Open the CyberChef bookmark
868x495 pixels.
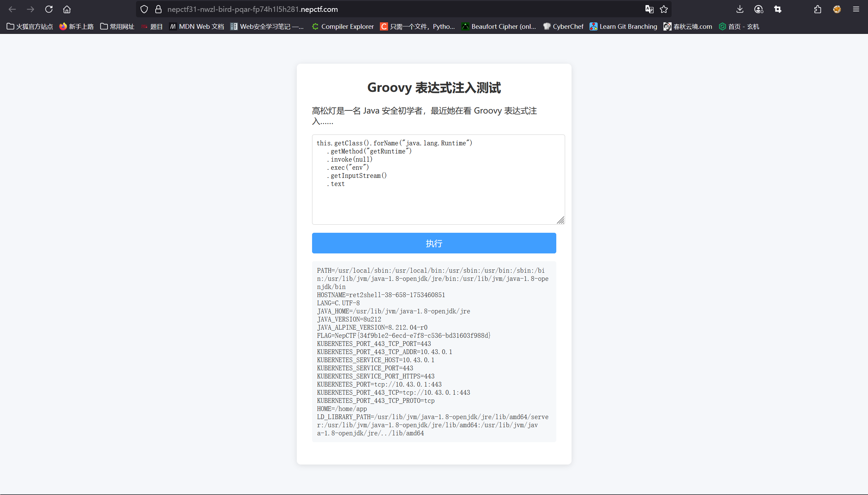[563, 26]
